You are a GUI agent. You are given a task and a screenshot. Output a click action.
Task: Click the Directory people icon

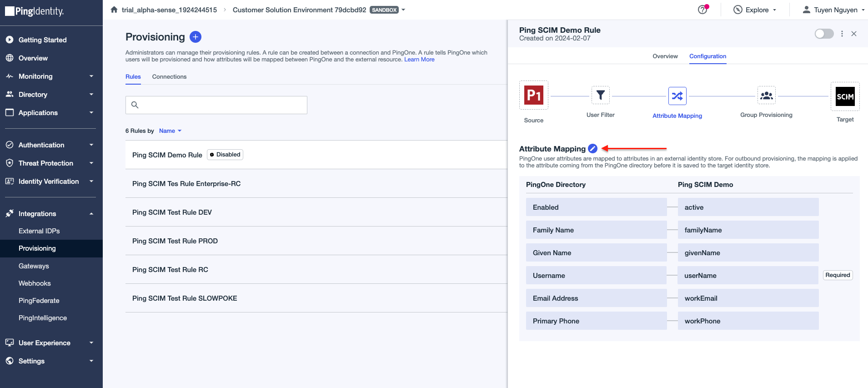10,94
